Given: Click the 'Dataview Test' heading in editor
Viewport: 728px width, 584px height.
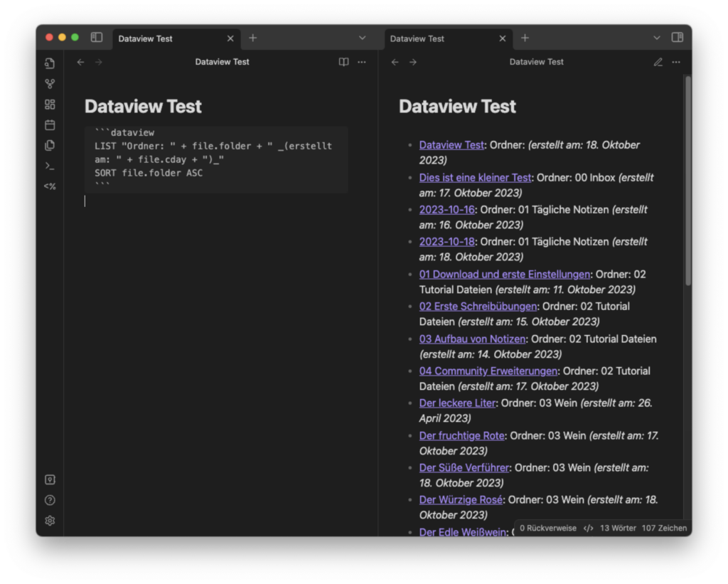Looking at the screenshot, I should click(x=143, y=107).
